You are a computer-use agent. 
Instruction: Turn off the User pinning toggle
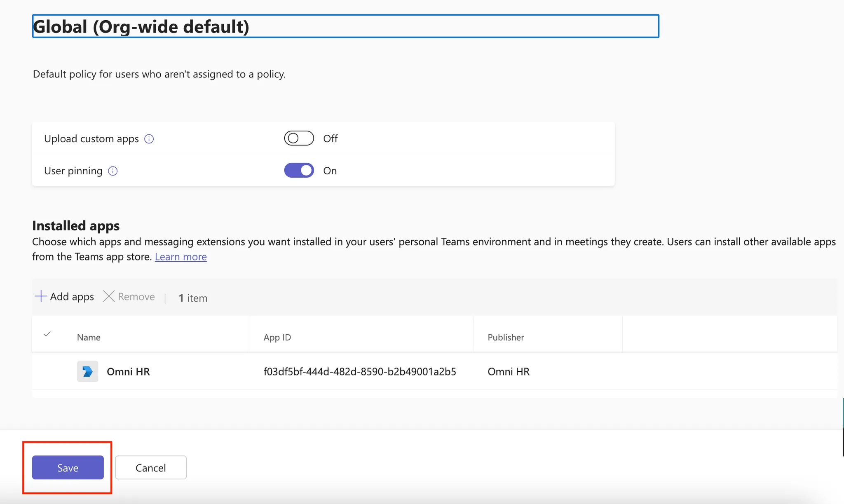click(299, 171)
